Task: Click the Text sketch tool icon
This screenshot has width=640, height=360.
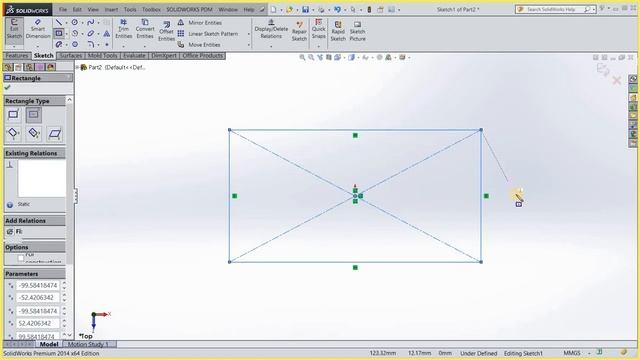Action: (107, 33)
